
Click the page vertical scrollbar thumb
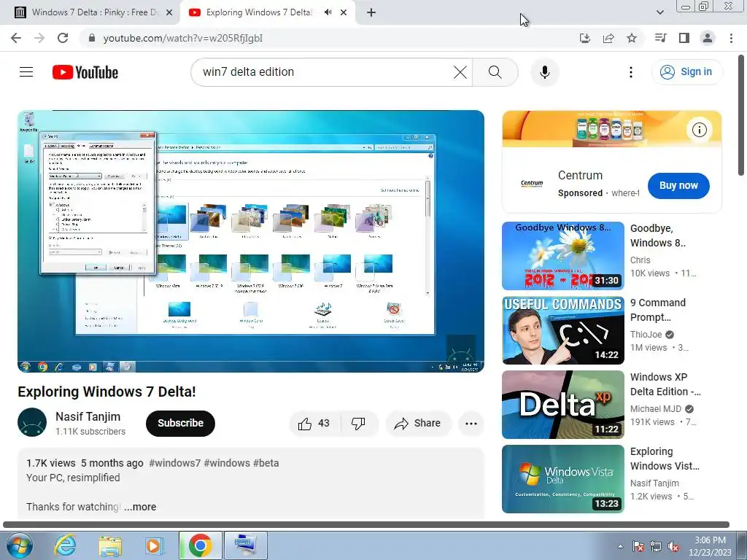[x=741, y=115]
